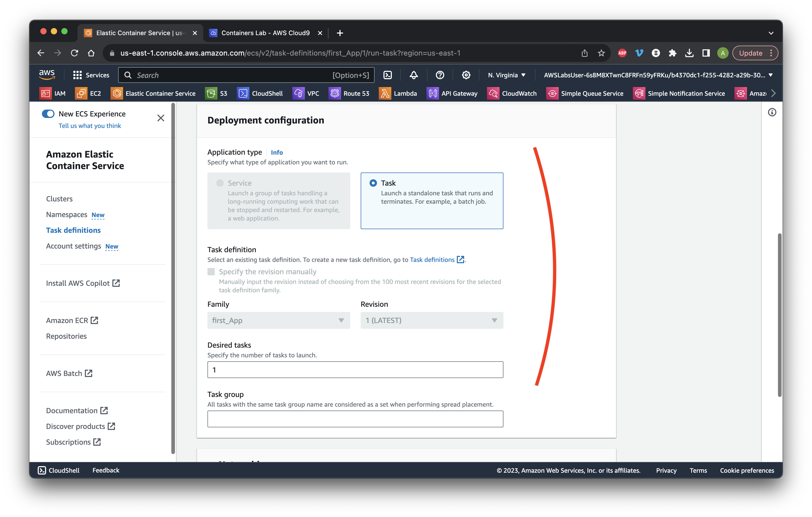Switch to Containers Lab AWS Cloud9 tab
The width and height of the screenshot is (812, 517).
tap(265, 33)
